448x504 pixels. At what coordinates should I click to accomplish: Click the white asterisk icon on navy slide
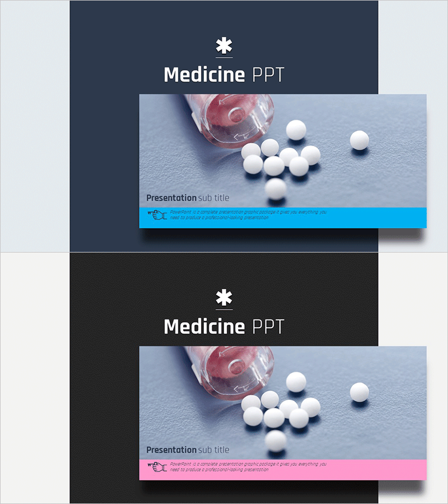pyautogui.click(x=224, y=46)
